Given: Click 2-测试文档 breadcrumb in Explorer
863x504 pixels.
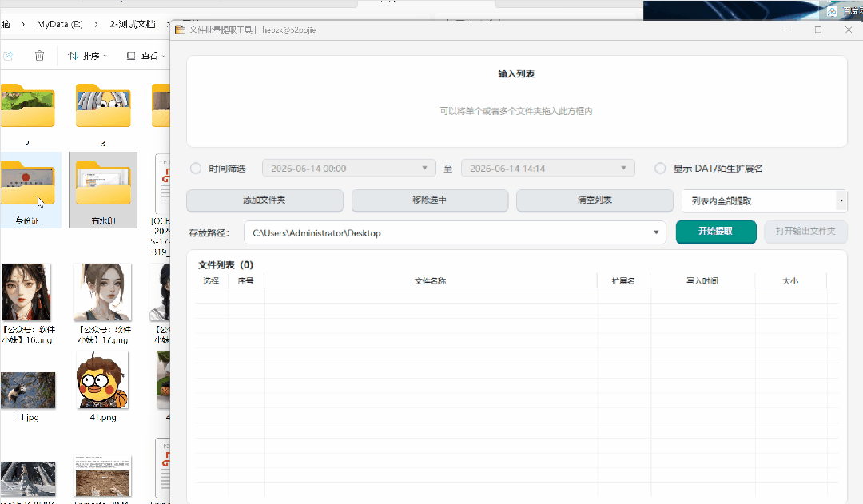Looking at the screenshot, I should (x=133, y=24).
